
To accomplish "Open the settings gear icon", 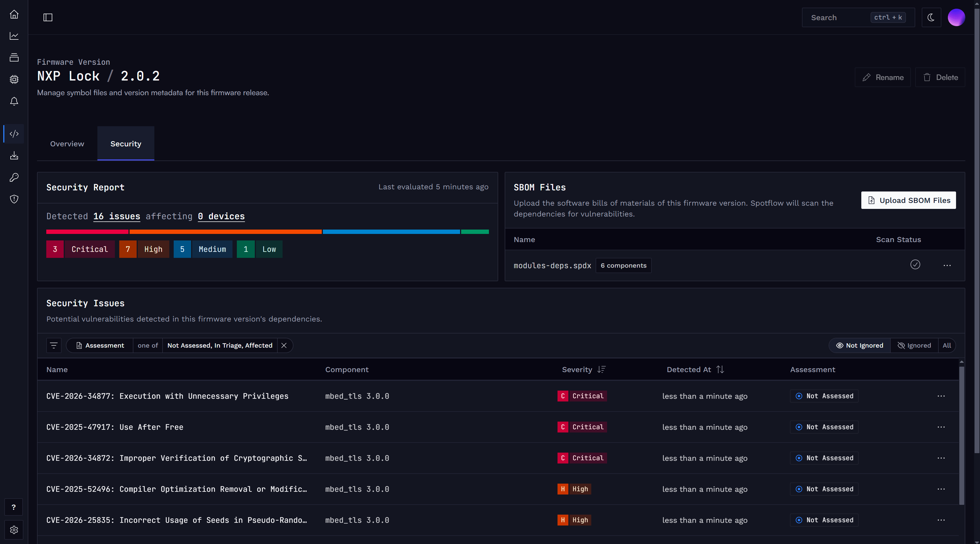I will pos(14,530).
